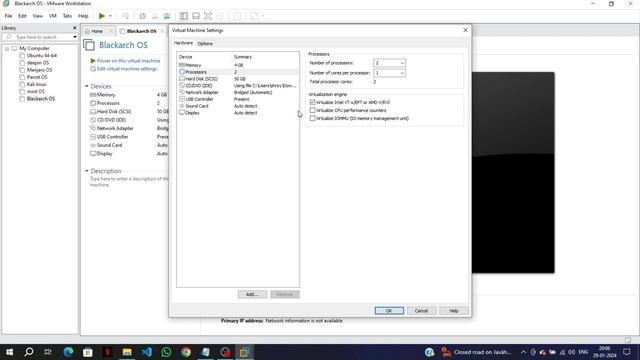This screenshot has width=640, height=360.
Task: Click the VM screen preview thumbnail
Action: [x=513, y=173]
